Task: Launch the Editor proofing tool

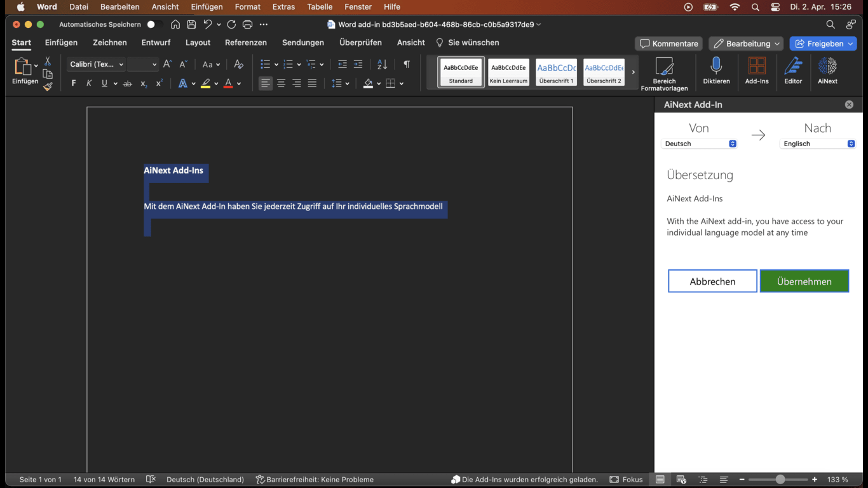Action: pos(793,71)
